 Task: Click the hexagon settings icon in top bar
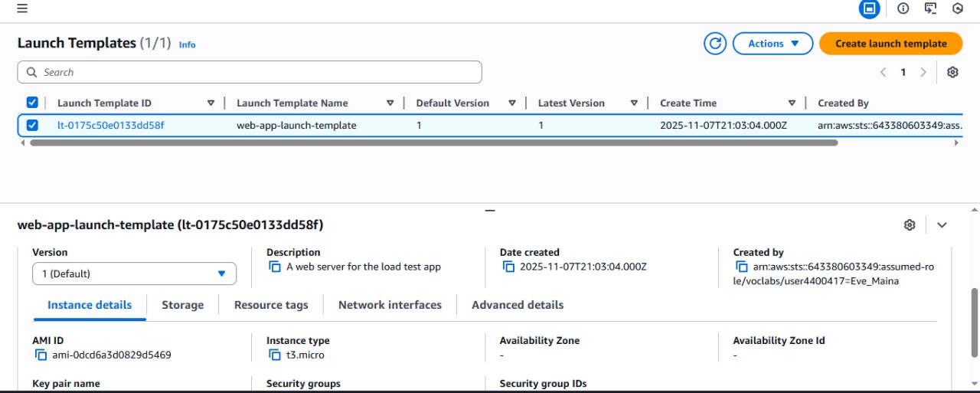tap(958, 8)
